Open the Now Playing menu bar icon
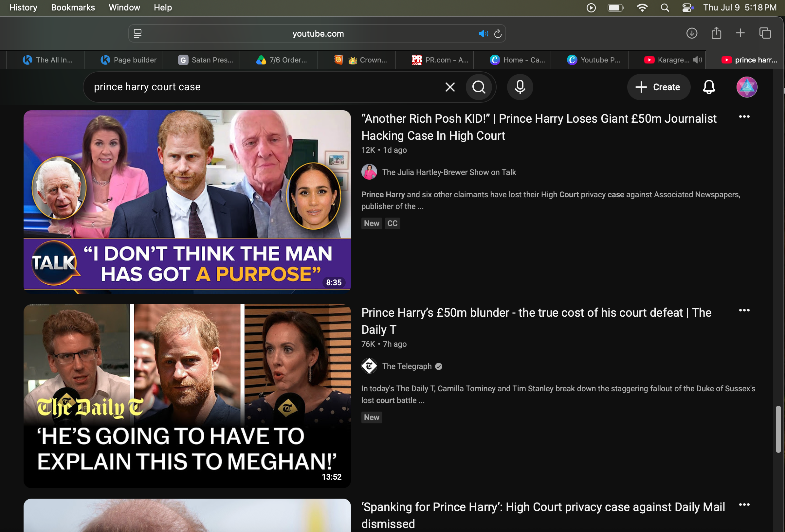The image size is (785, 532). [591, 8]
